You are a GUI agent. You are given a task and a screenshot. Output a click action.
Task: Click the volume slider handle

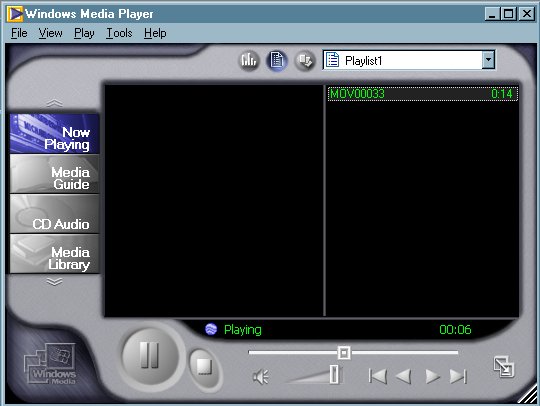point(334,374)
